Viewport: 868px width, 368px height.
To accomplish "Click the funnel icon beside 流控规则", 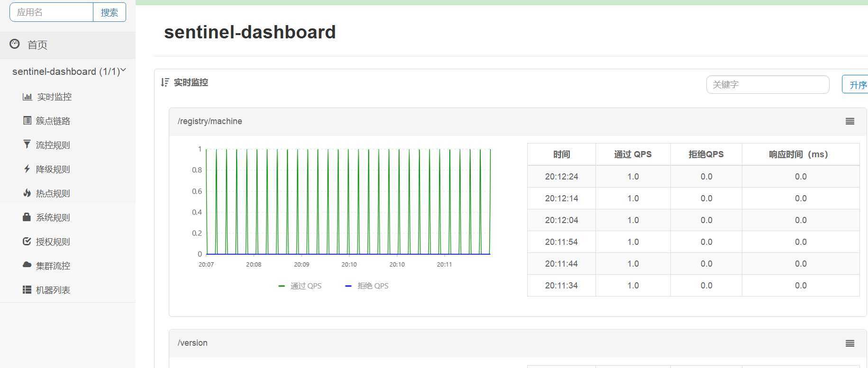I will tap(27, 144).
